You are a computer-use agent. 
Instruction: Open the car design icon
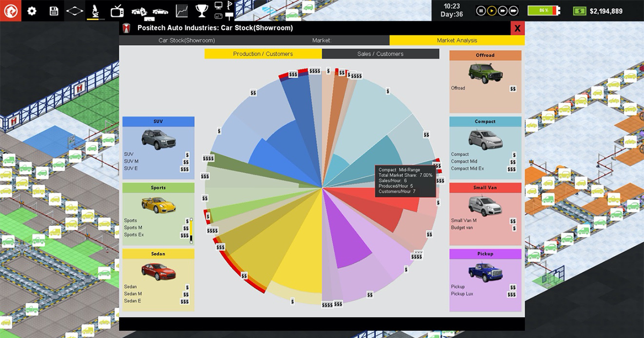pos(160,11)
